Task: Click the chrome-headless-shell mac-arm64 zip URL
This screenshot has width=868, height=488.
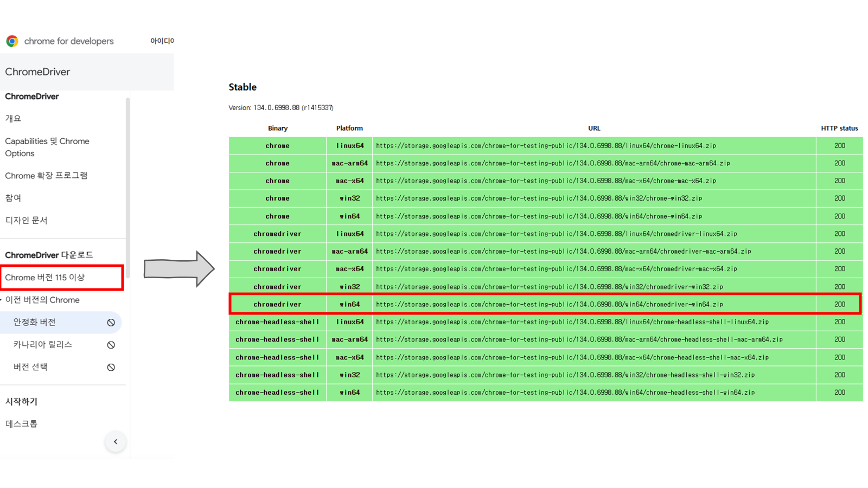Action: click(x=579, y=339)
